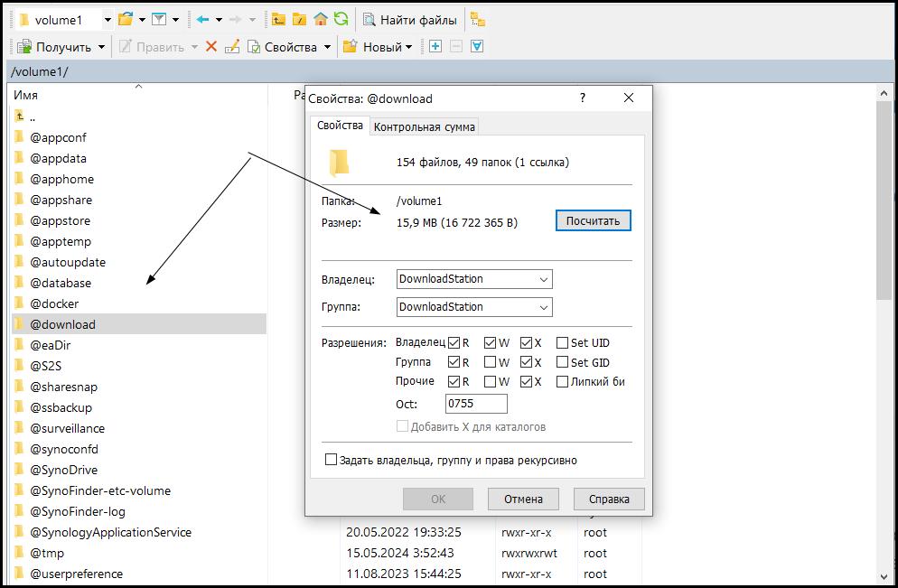This screenshot has width=898, height=588.
Task: Go to parent directory icon
Action: click(279, 19)
